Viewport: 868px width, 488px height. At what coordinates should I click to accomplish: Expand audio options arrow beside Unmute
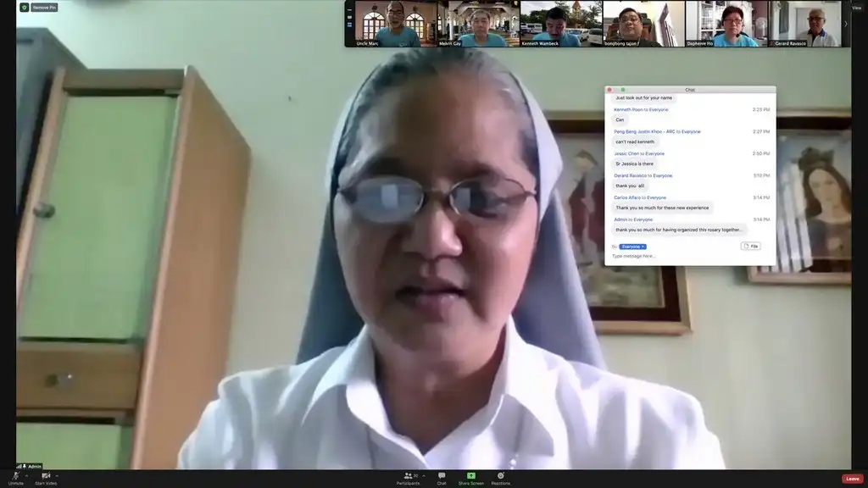26,476
